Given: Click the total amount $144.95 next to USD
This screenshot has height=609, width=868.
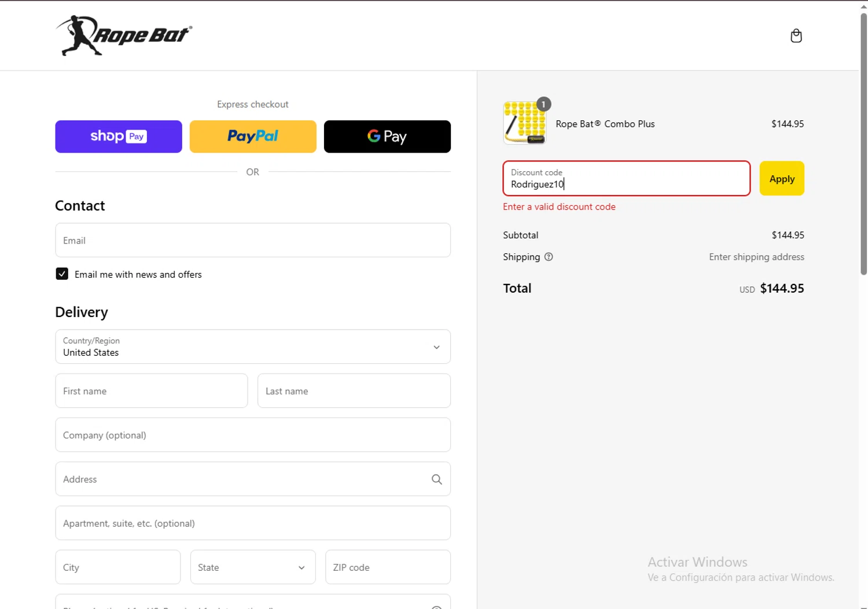Looking at the screenshot, I should (782, 288).
